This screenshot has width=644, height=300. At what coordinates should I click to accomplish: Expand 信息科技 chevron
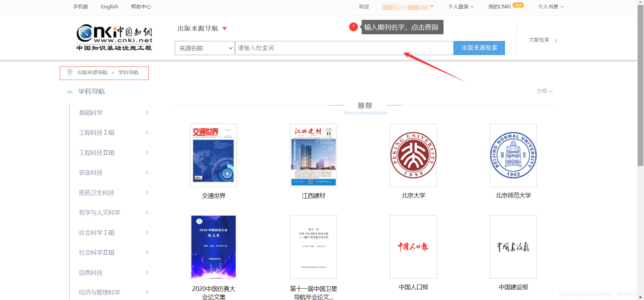click(147, 272)
